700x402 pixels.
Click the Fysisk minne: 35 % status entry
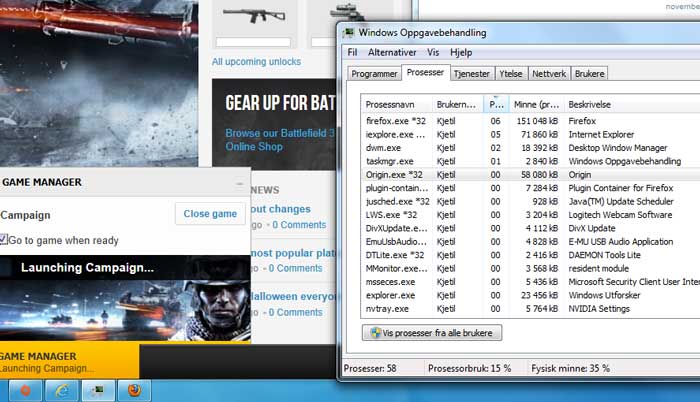point(570,368)
